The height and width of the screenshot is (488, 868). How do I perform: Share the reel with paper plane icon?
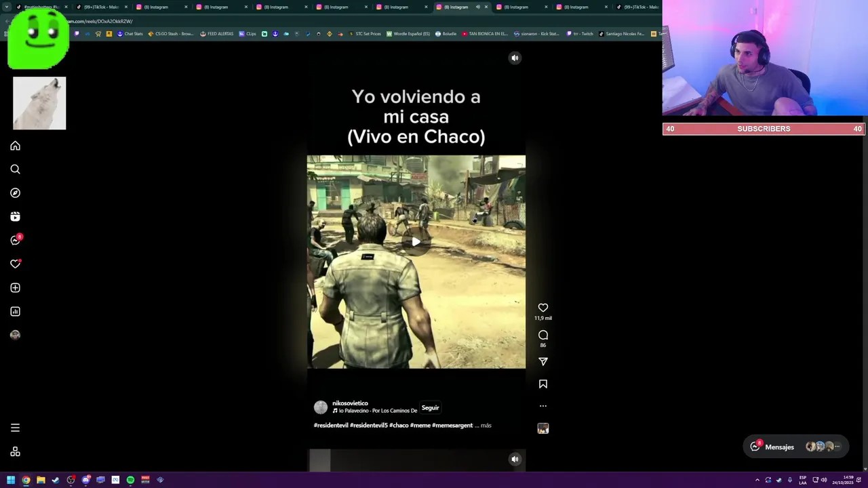pos(543,362)
